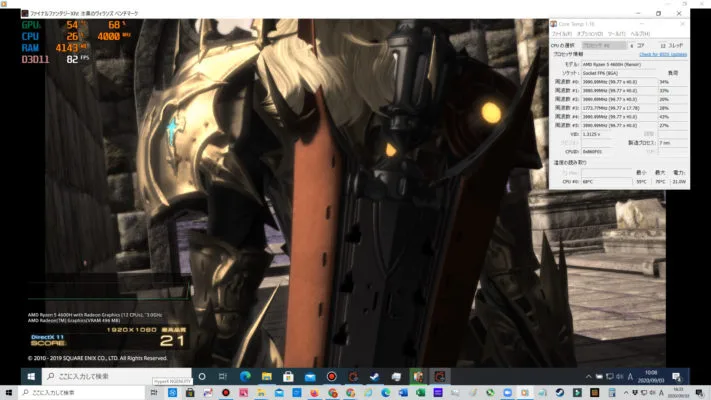
Task: Open Steam from the outer bottom taskbar
Action: [560, 393]
